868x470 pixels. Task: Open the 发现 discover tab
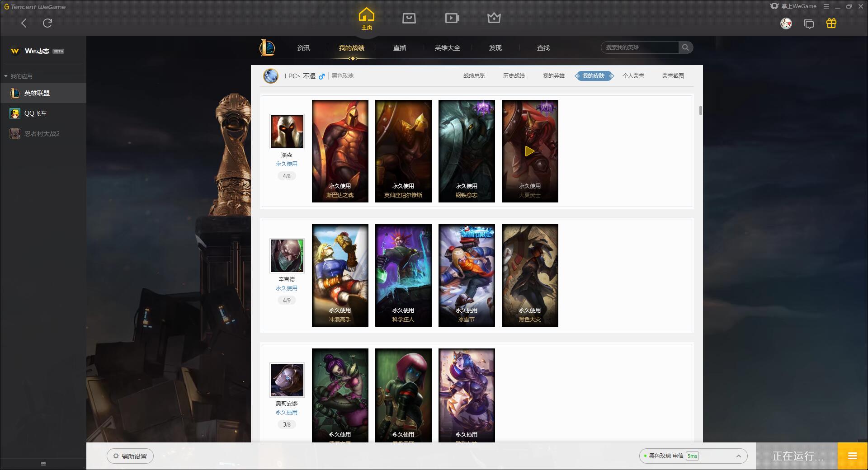[x=495, y=48]
